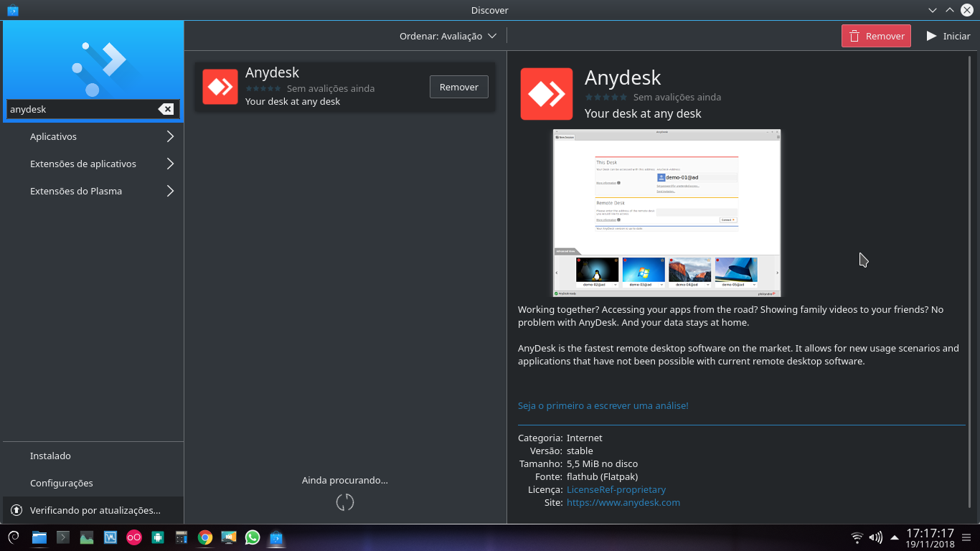
Task: Click the spinning loading indicator below results
Action: 345,502
